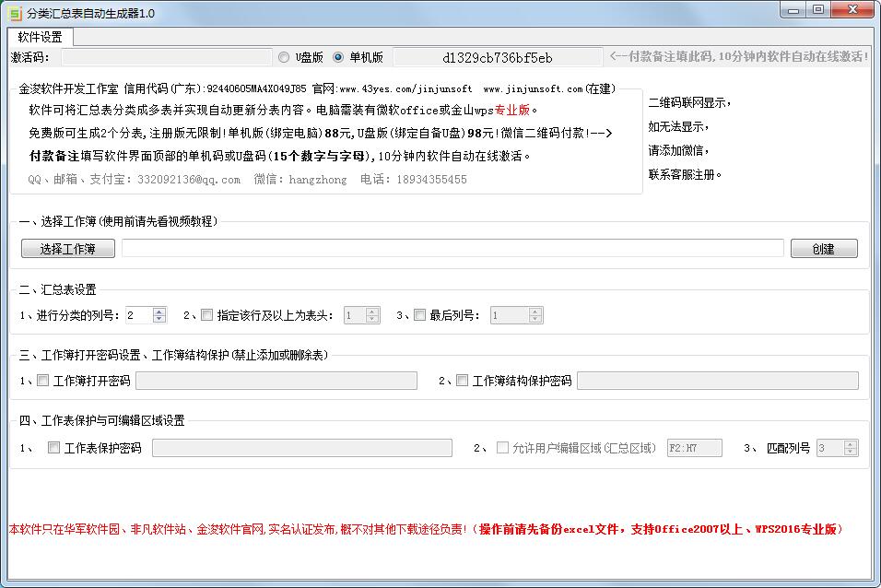This screenshot has width=881, height=588.
Task: Click the 微信: hangzhong text
Action: (300, 180)
